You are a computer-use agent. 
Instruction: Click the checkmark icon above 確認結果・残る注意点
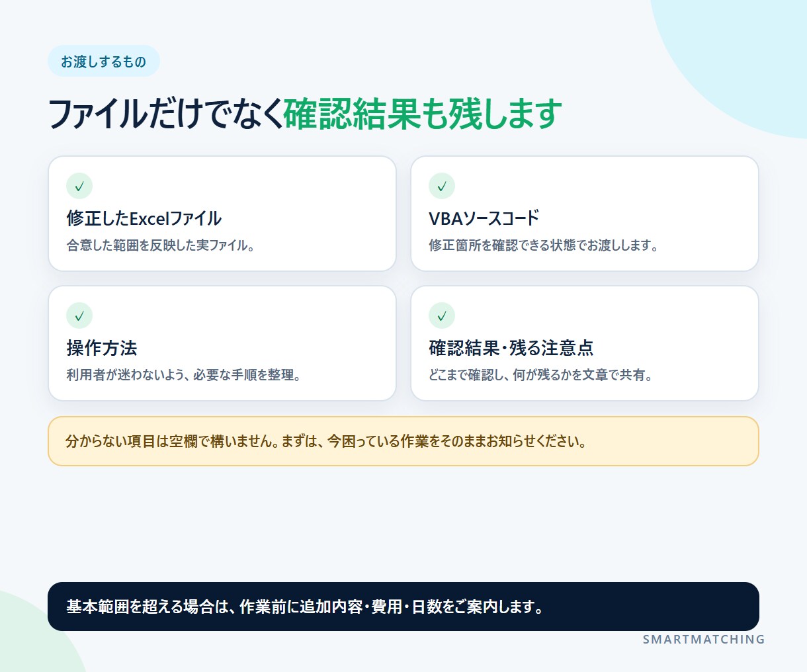click(x=442, y=316)
